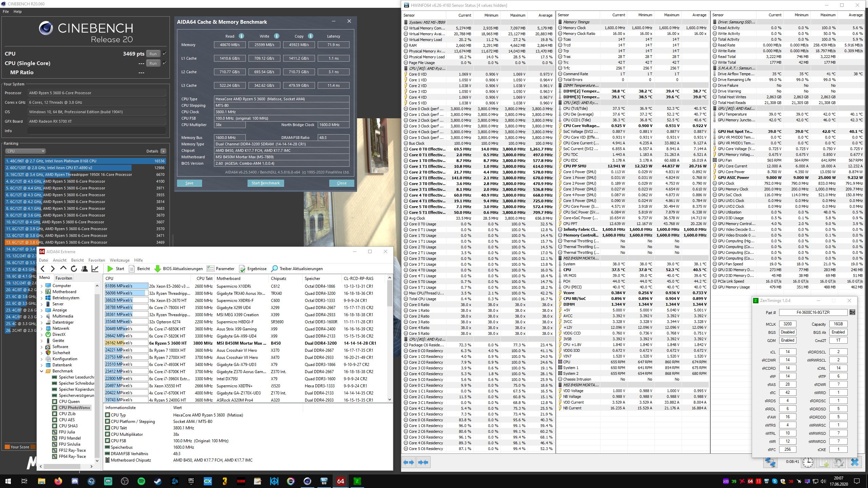Open Steam from the taskbar
The width and height of the screenshot is (868, 488).
(x=158, y=481)
